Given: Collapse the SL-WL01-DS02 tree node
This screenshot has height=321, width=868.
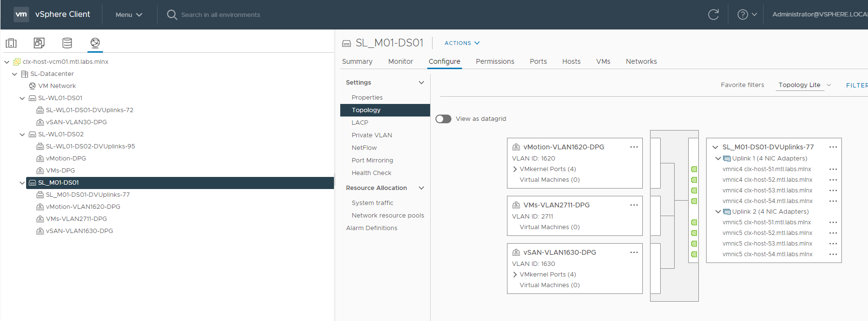Looking at the screenshot, I should coord(22,134).
